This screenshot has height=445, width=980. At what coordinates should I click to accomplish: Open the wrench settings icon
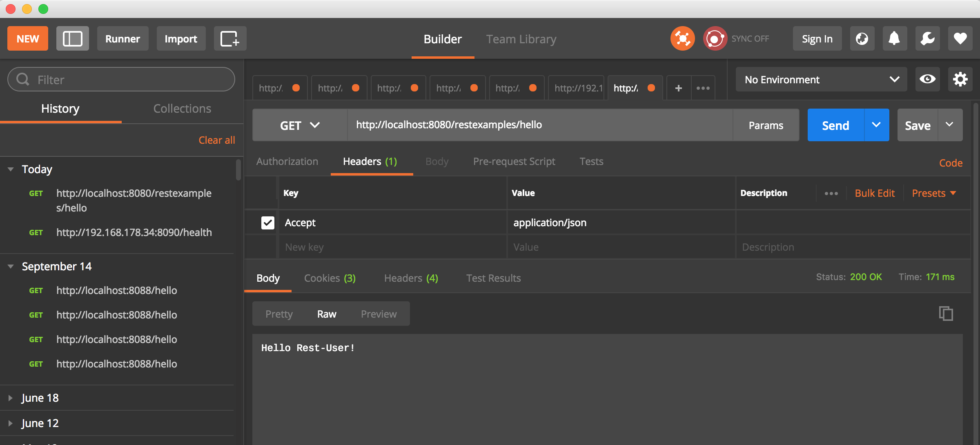[927, 39]
